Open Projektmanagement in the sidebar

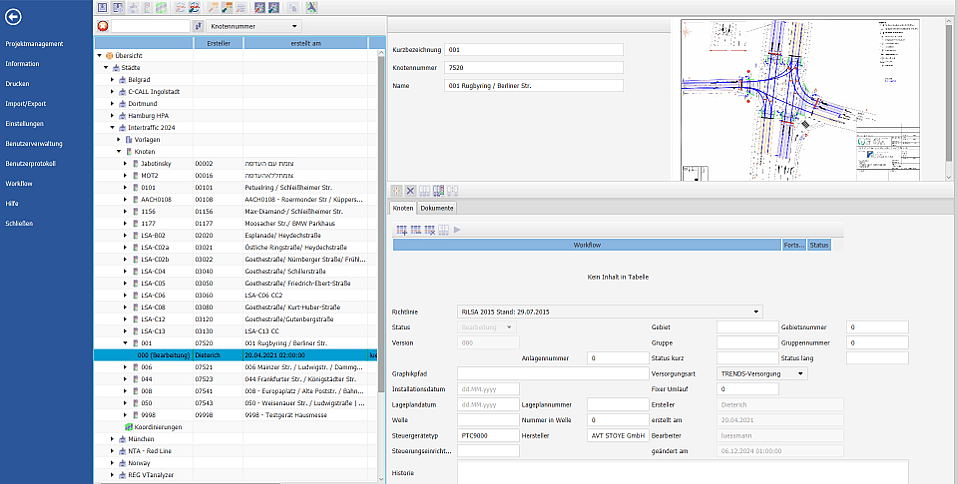[x=34, y=44]
